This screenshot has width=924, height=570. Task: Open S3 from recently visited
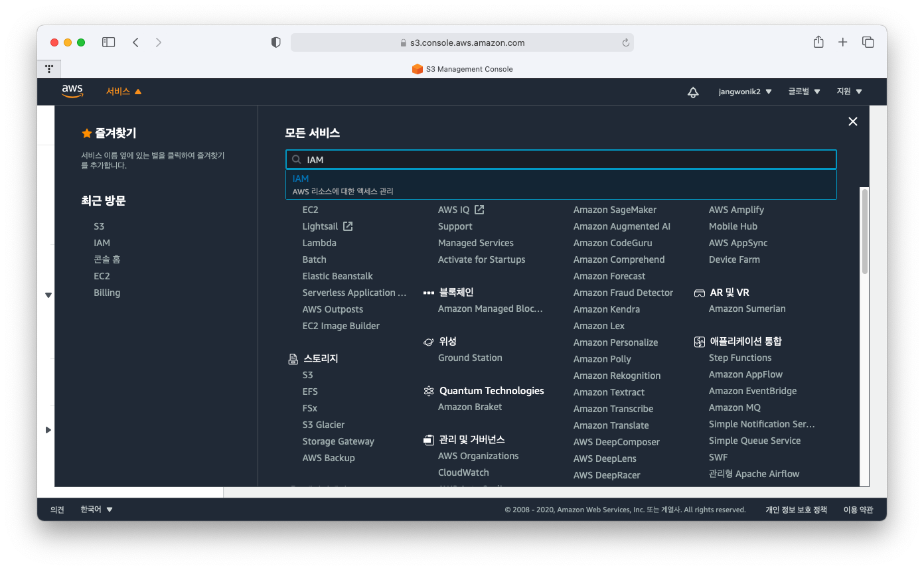click(x=99, y=226)
